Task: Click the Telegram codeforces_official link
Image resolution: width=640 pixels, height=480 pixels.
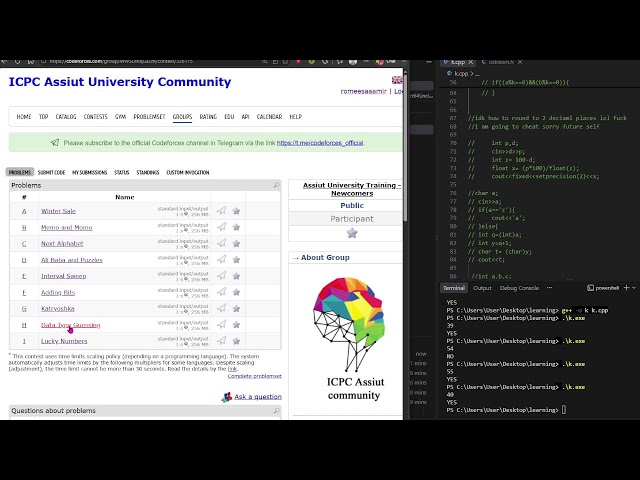Action: [x=320, y=143]
